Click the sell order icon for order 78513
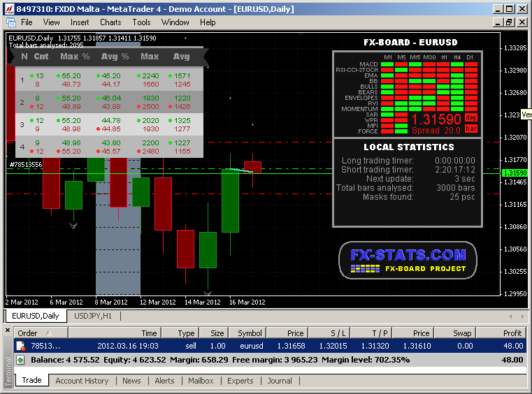The height and width of the screenshot is (394, 532). [21, 346]
